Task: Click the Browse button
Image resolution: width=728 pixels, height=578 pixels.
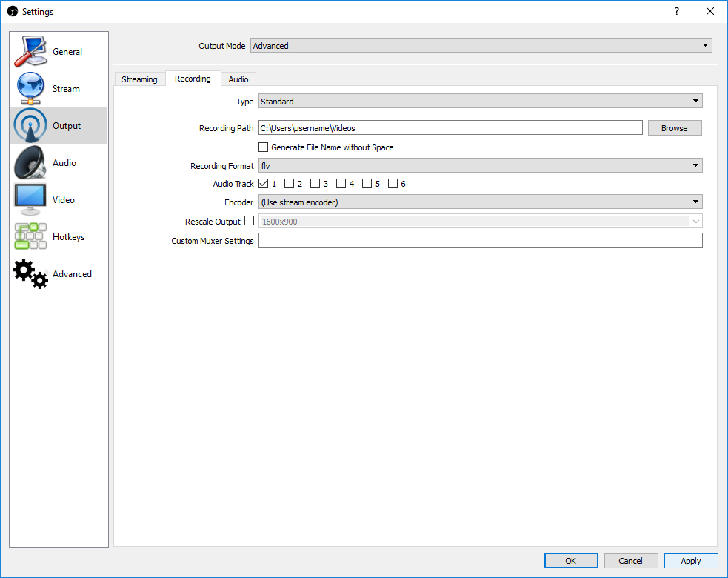Action: [674, 128]
